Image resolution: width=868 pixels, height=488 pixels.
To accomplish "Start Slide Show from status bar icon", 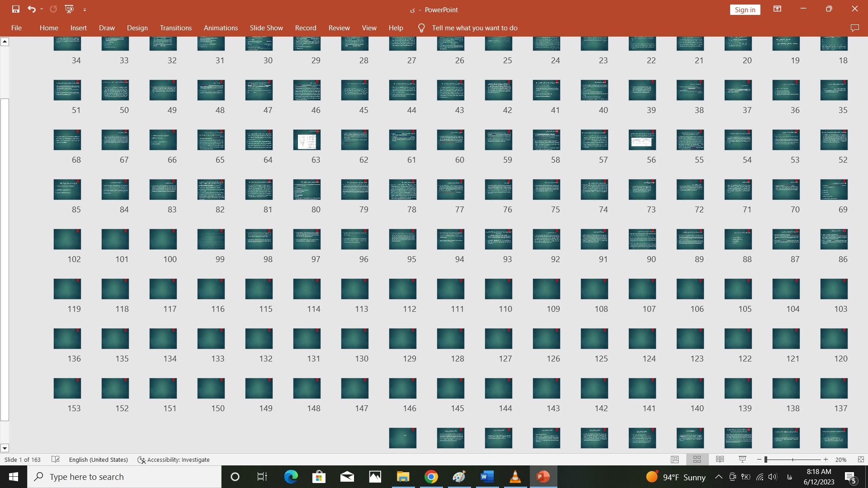I will pos(742,460).
